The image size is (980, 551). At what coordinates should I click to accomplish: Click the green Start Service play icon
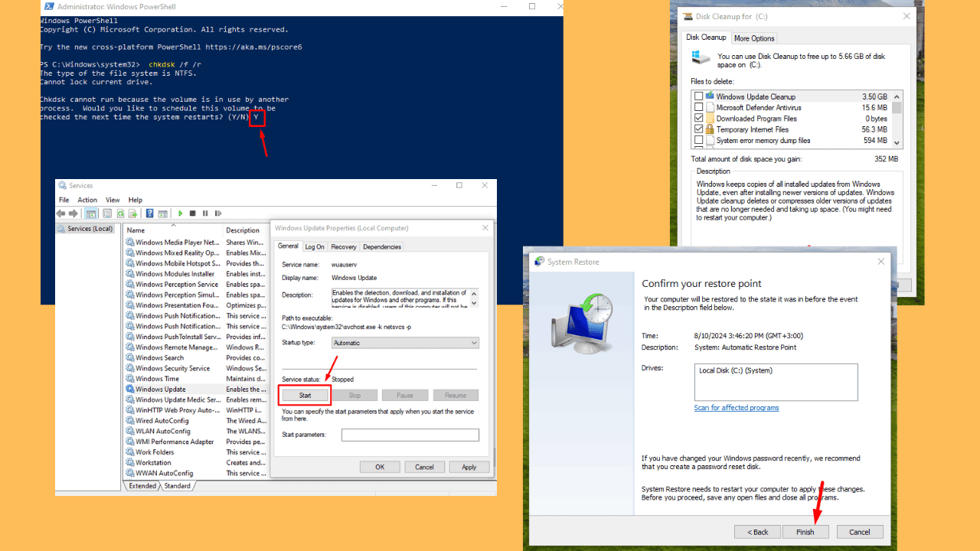pyautogui.click(x=180, y=214)
